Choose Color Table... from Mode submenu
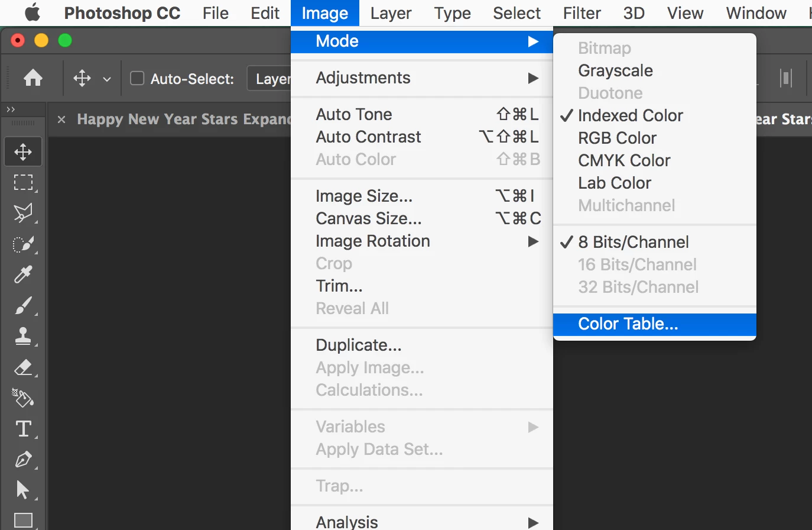The height and width of the screenshot is (530, 812). tap(655, 324)
